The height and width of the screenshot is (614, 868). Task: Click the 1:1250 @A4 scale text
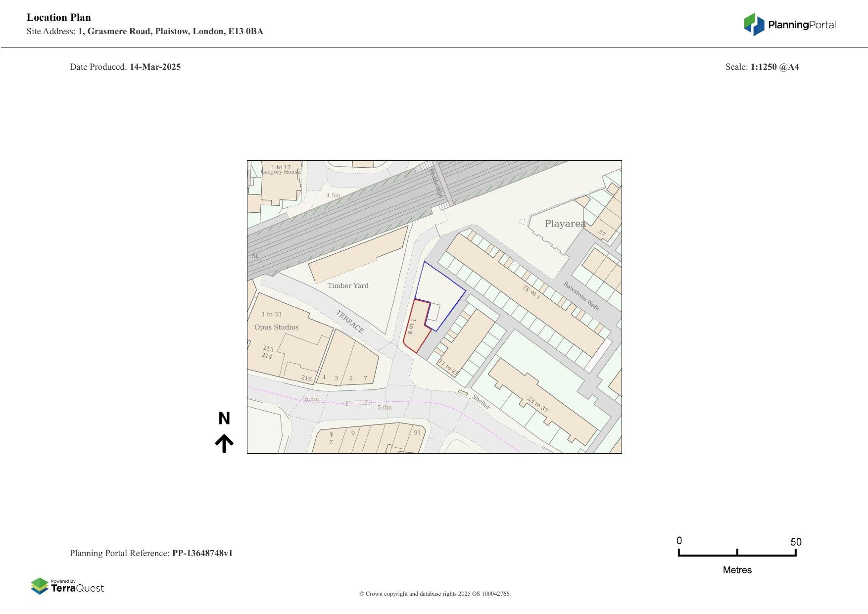(774, 67)
